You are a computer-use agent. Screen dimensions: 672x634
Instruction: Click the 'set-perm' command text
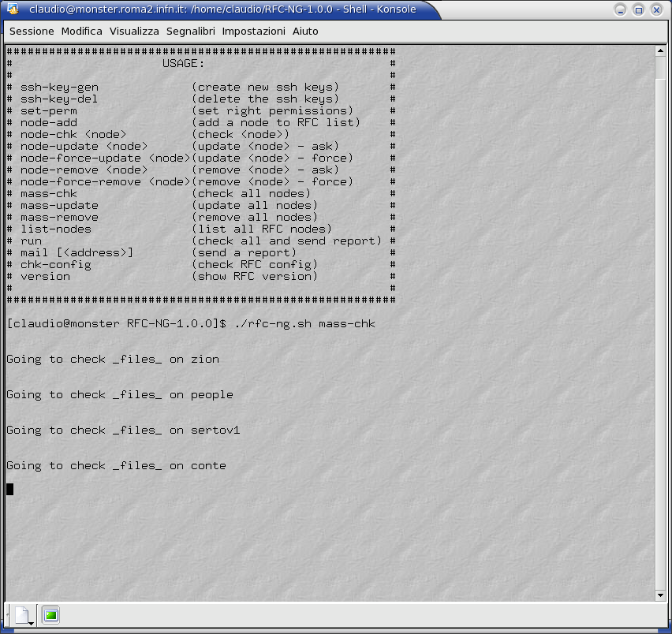click(49, 111)
